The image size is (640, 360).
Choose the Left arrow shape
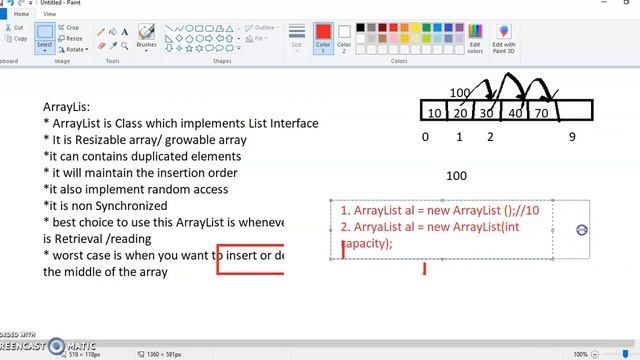click(x=219, y=39)
